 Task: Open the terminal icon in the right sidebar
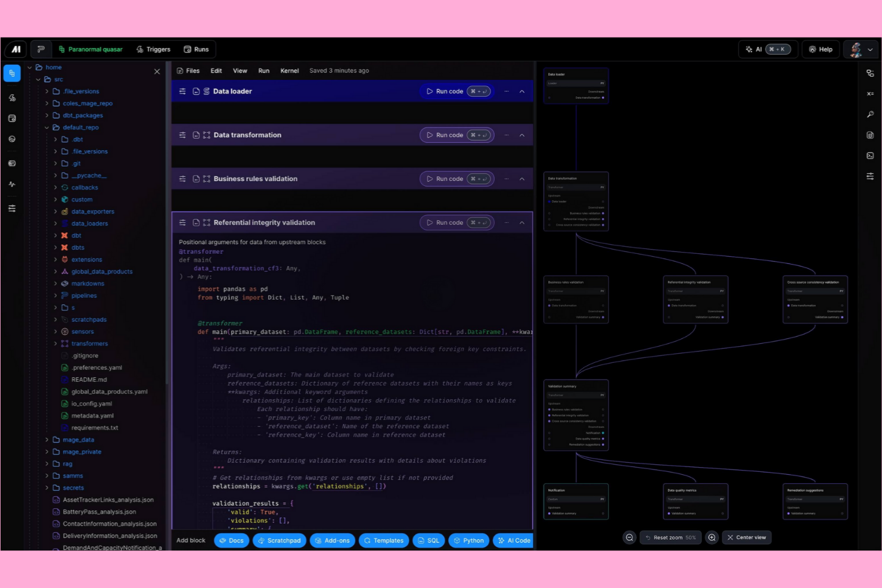pyautogui.click(x=870, y=155)
